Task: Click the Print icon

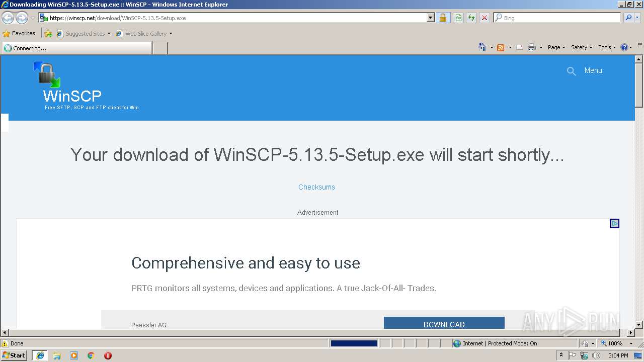Action: click(x=532, y=47)
